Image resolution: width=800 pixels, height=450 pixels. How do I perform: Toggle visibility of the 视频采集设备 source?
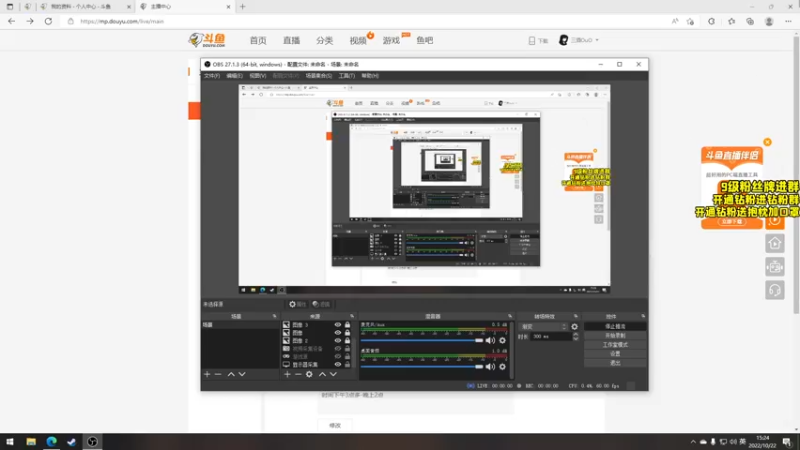pyautogui.click(x=338, y=348)
